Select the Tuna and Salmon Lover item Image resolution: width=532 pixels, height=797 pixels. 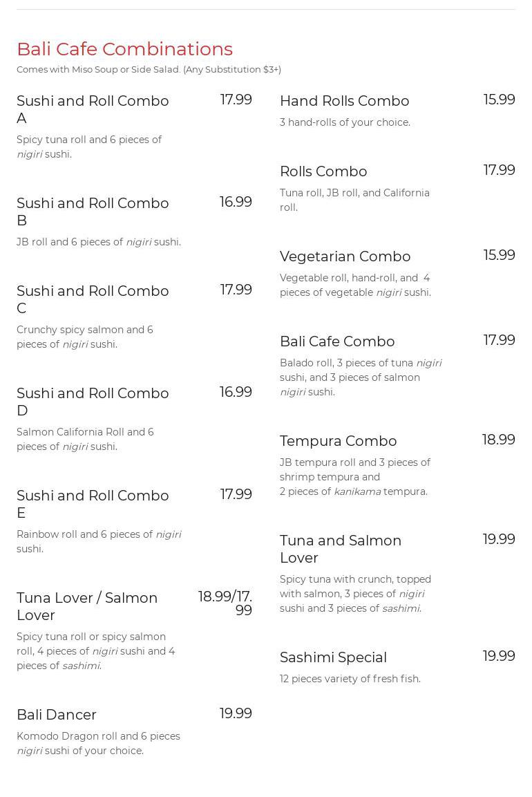click(341, 549)
